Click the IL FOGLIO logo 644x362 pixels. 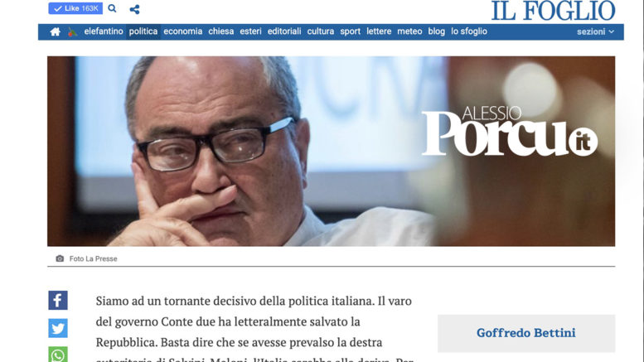[553, 11]
